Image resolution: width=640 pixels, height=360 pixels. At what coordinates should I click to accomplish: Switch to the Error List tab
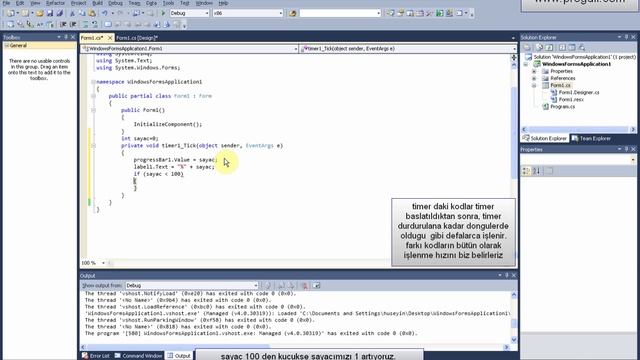96,356
